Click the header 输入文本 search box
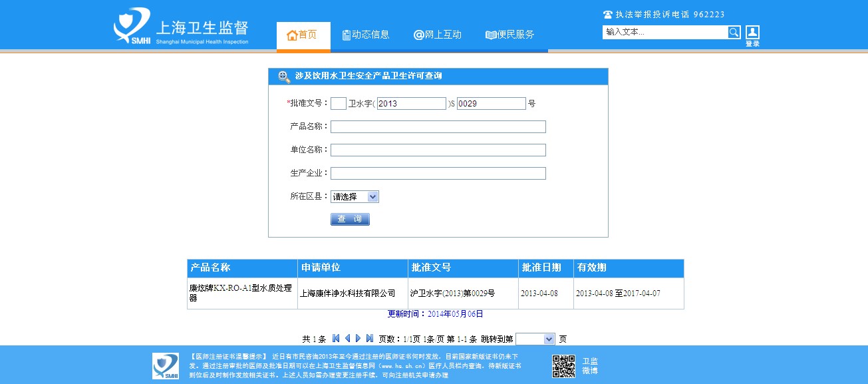The width and height of the screenshot is (868, 384). pos(665,32)
